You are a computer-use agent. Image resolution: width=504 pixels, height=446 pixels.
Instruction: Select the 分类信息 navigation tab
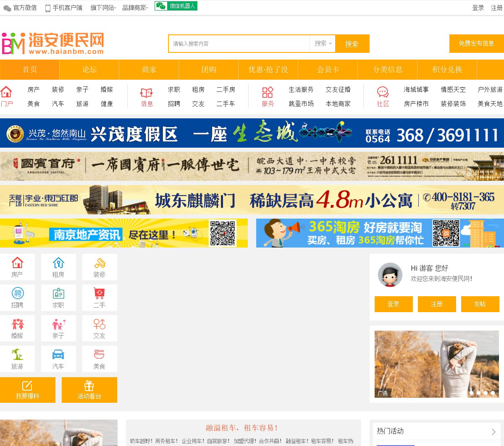tap(388, 70)
